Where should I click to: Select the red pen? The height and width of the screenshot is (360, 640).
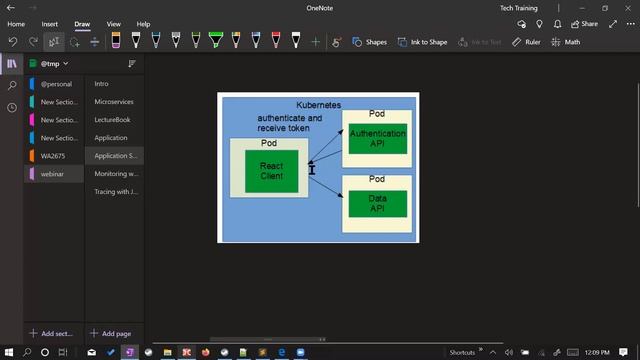click(276, 40)
